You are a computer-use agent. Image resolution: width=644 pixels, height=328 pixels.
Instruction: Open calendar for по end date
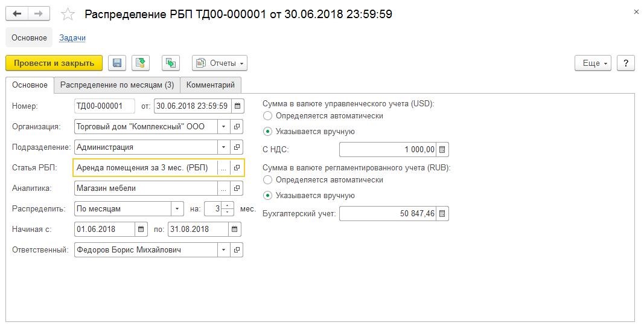click(235, 230)
